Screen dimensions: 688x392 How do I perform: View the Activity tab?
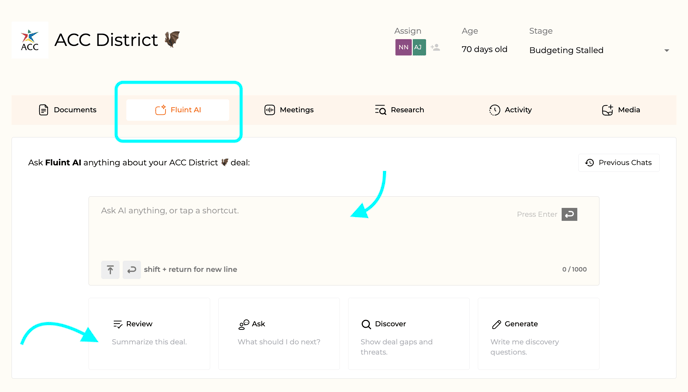pos(510,110)
